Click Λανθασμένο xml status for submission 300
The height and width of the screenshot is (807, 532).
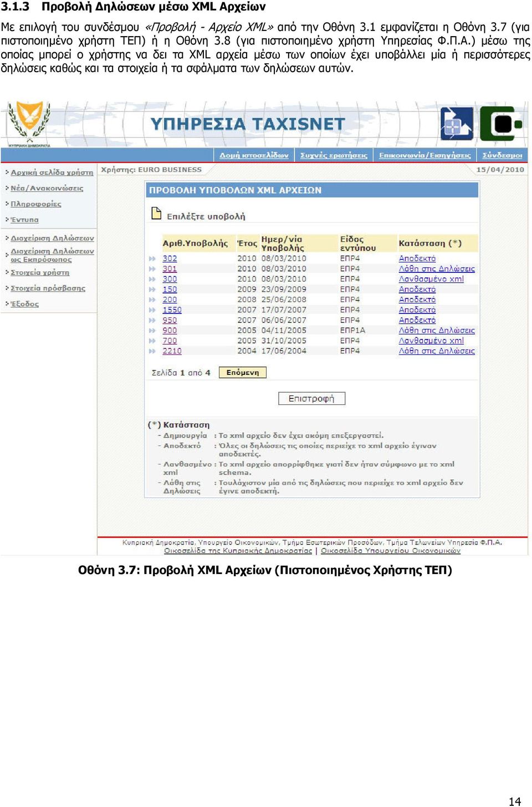pyautogui.click(x=431, y=279)
